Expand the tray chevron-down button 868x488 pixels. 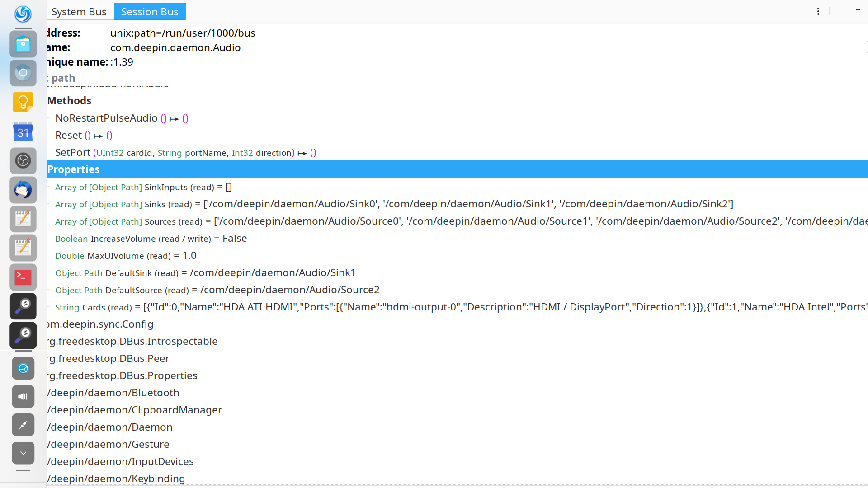coord(23,453)
